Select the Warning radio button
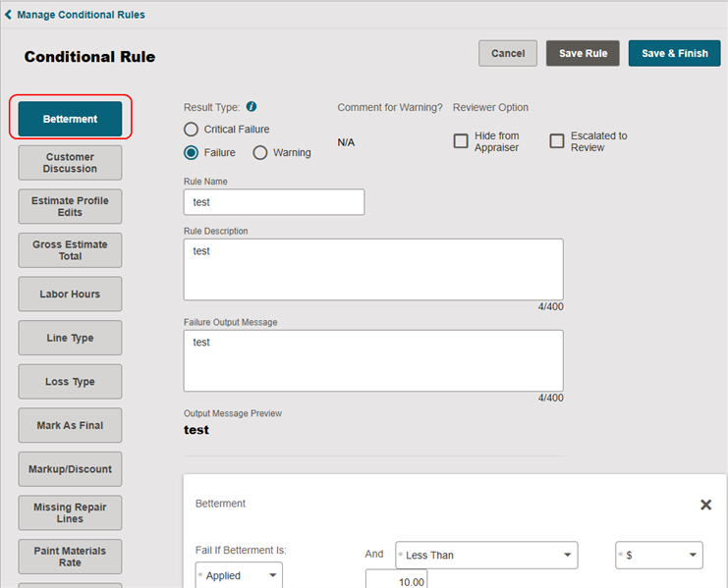Image resolution: width=728 pixels, height=588 pixels. point(260,152)
